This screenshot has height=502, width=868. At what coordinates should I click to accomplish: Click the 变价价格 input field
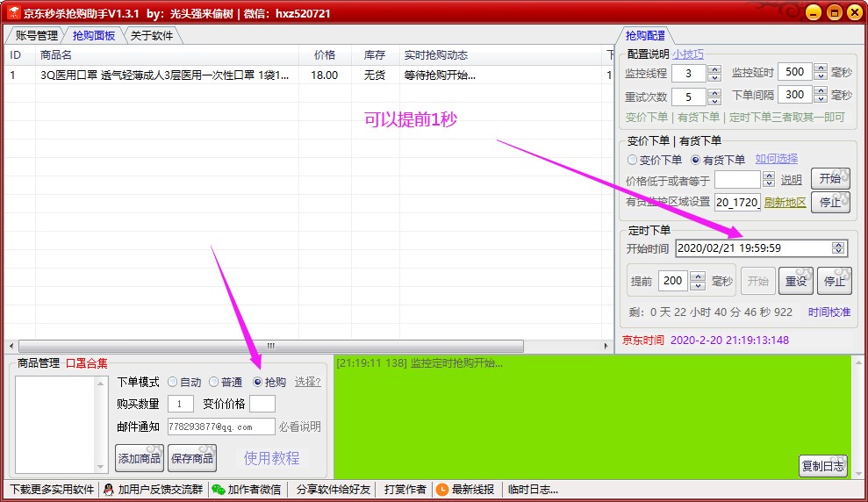pyautogui.click(x=262, y=404)
